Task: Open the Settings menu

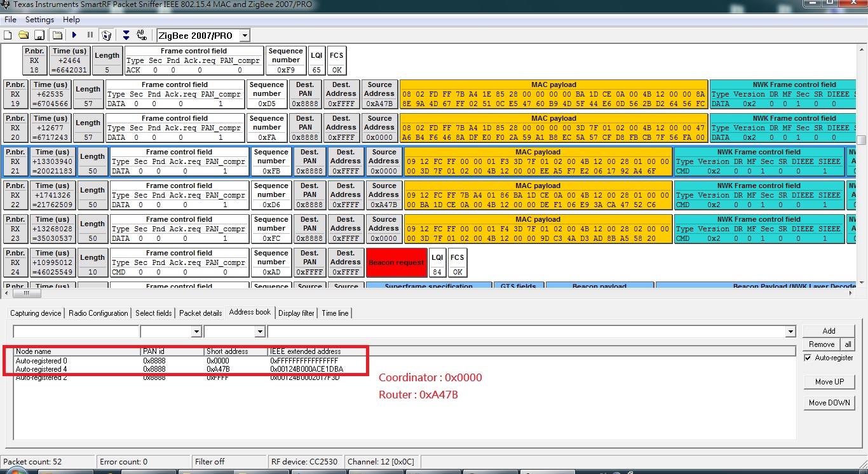Action: point(39,20)
